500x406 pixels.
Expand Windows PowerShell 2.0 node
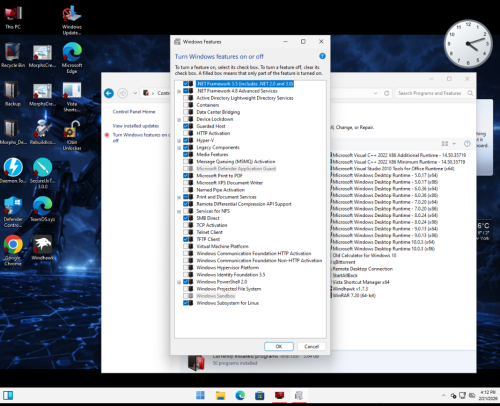click(x=179, y=282)
